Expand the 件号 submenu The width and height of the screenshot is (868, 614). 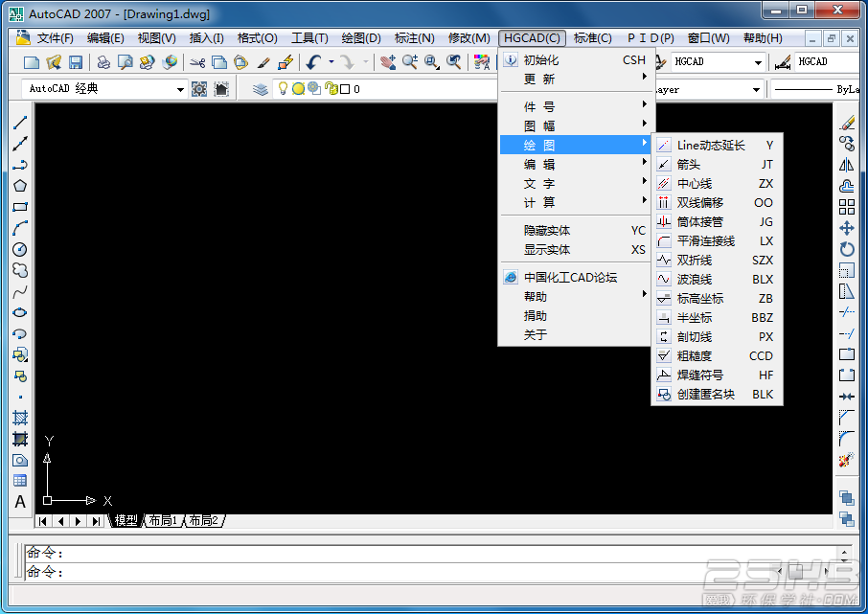point(574,107)
